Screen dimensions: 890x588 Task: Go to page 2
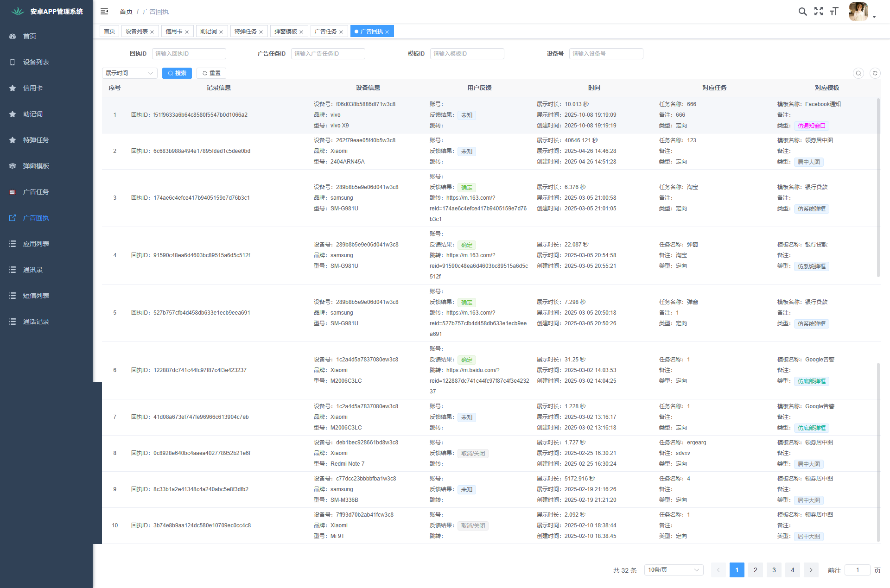tap(756, 570)
